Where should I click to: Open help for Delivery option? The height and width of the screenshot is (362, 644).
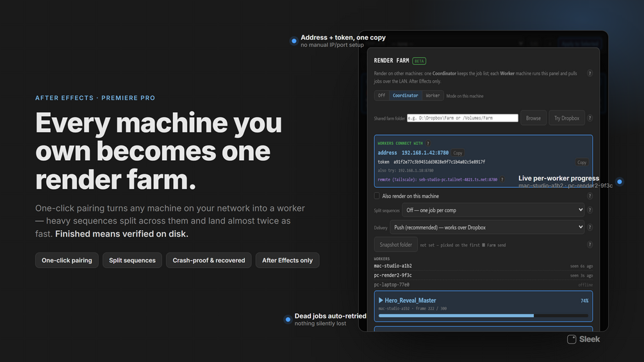coord(590,227)
